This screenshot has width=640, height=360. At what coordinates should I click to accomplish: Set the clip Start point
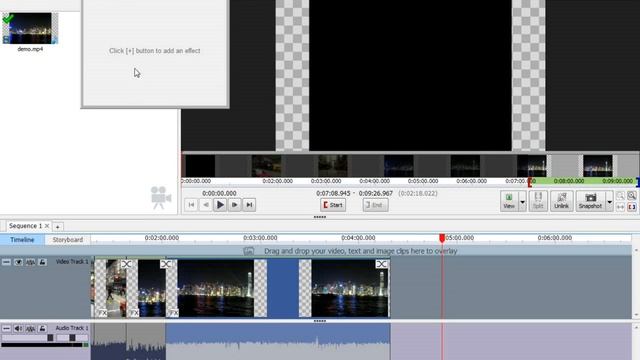(x=333, y=205)
